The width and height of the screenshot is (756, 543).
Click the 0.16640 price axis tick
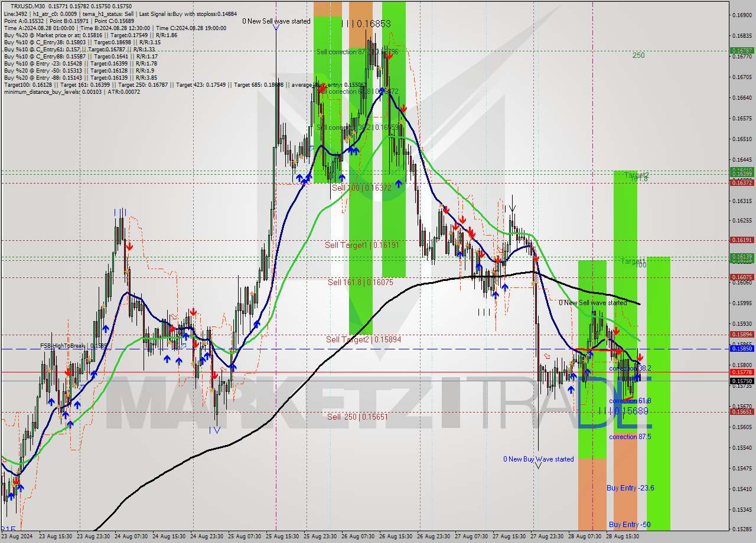(x=742, y=98)
